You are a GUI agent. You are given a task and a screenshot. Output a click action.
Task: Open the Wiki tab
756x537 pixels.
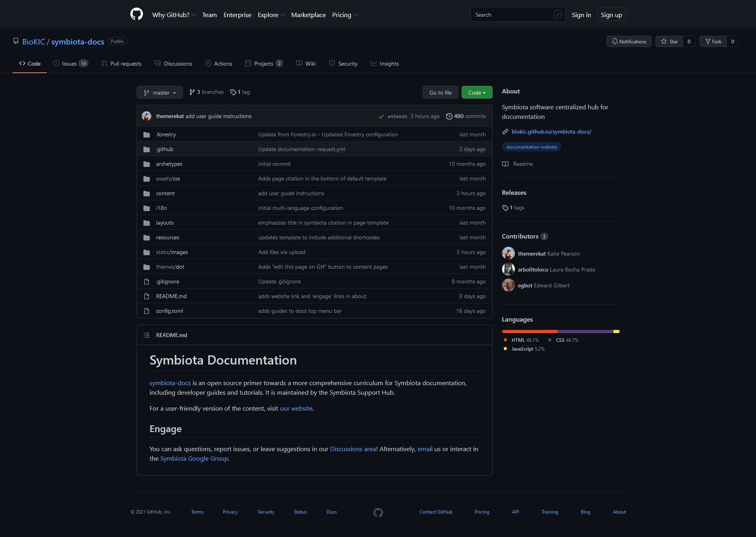(x=306, y=64)
